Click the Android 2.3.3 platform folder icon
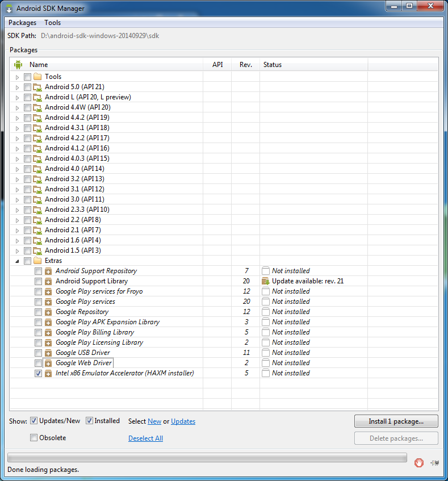The height and width of the screenshot is (481, 448). [37, 210]
